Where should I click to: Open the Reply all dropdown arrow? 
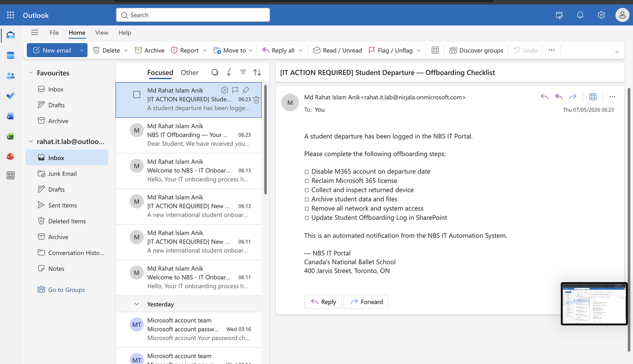pyautogui.click(x=300, y=50)
